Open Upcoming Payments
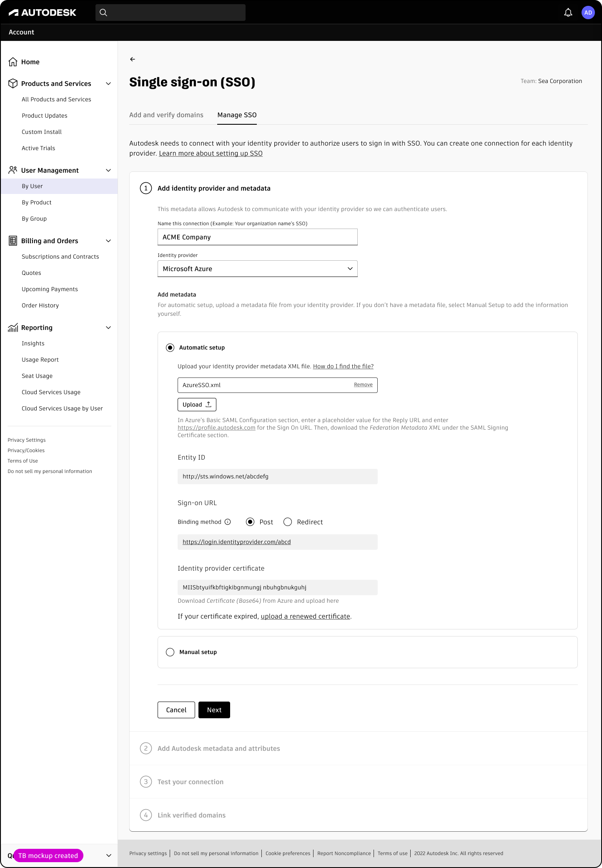 click(50, 289)
